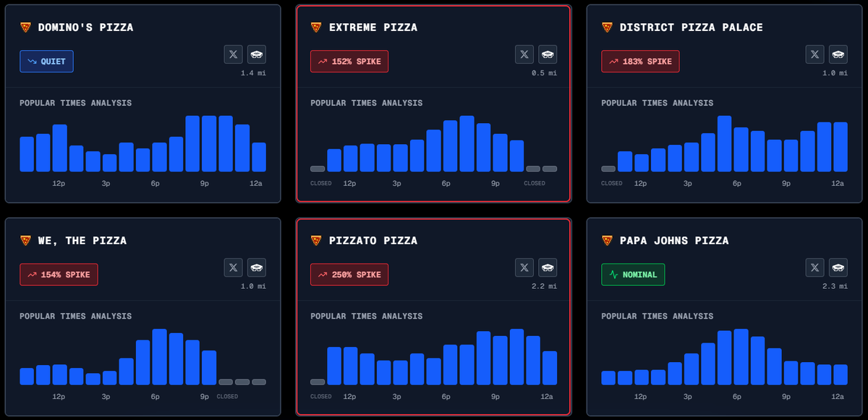Select the car icon on Extreme Pizza card
Image resolution: width=868 pixels, height=420 pixels.
tap(548, 54)
